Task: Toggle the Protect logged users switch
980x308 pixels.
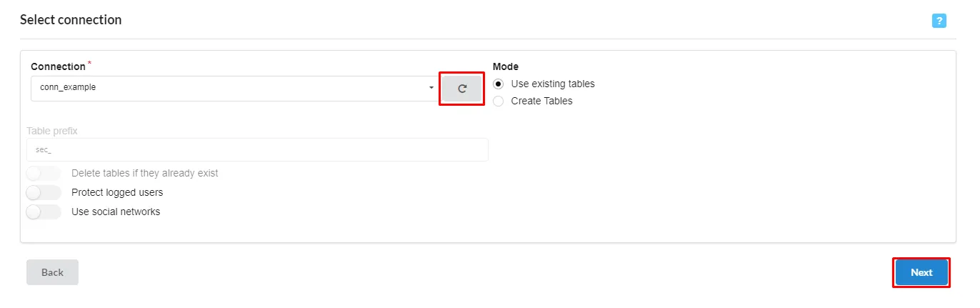Action: click(44, 192)
